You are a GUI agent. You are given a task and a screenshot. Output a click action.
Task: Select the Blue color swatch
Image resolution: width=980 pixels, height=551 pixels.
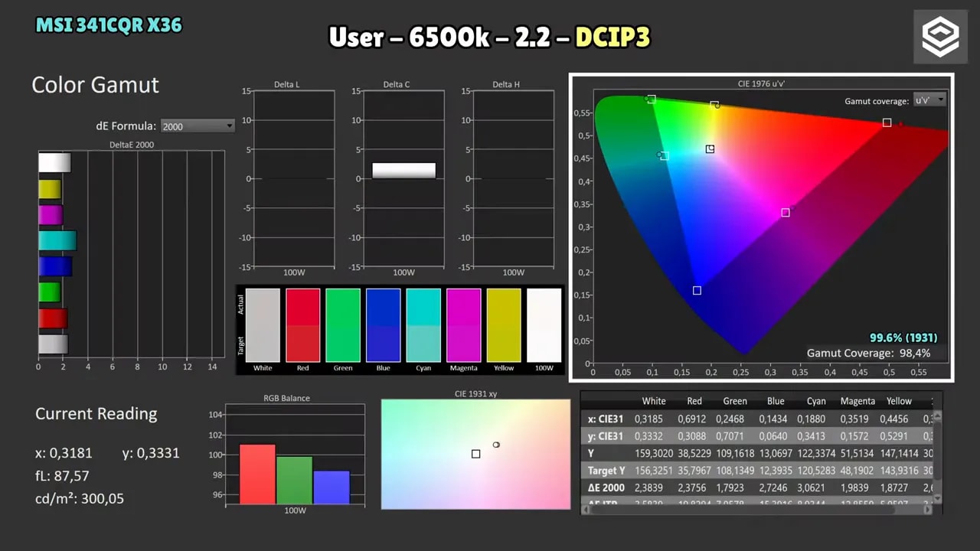[x=383, y=324]
